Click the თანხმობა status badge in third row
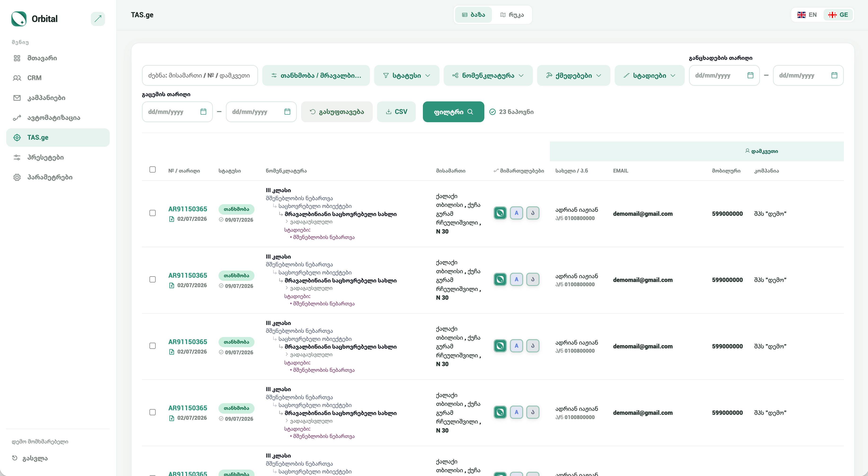 tap(236, 342)
